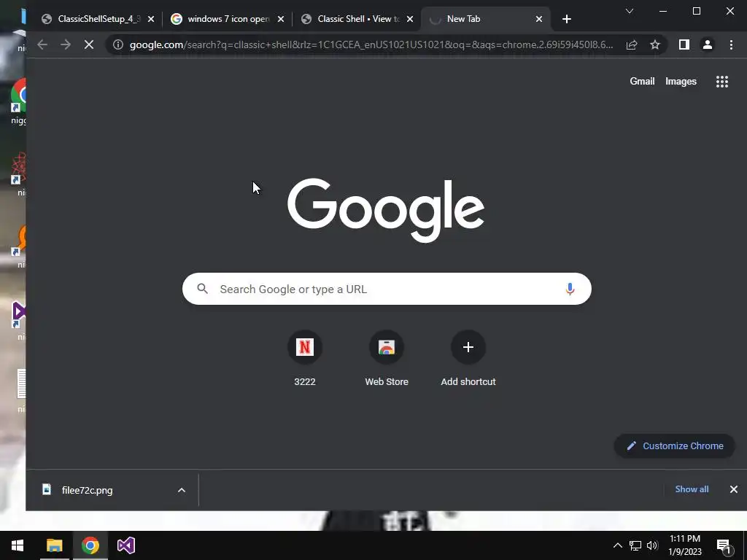View site information icon in address bar

117,44
